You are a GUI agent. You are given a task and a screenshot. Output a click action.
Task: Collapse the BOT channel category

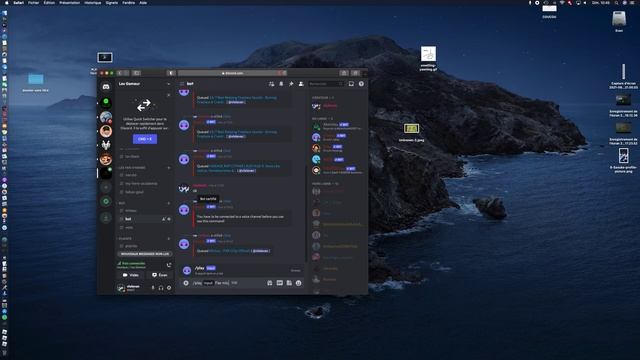pyautogui.click(x=122, y=203)
